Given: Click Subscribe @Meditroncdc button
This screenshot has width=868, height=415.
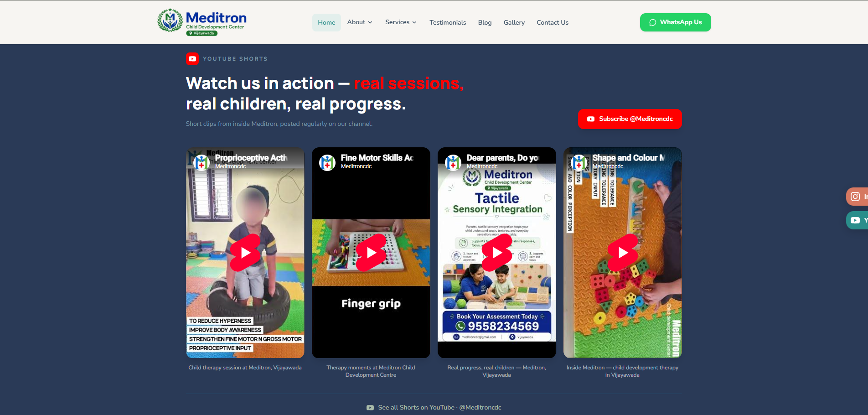Looking at the screenshot, I should pyautogui.click(x=630, y=119).
